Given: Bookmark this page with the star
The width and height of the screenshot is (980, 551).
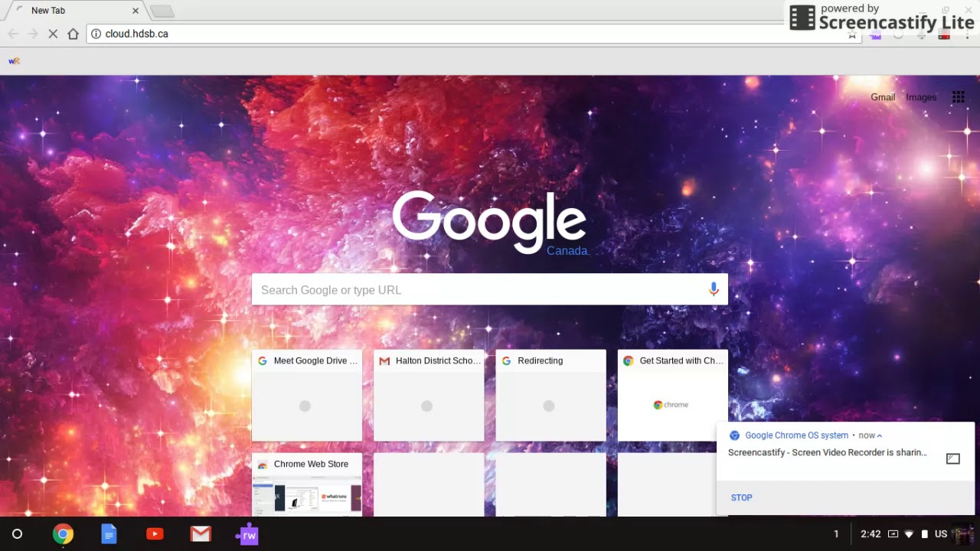Looking at the screenshot, I should click(852, 34).
